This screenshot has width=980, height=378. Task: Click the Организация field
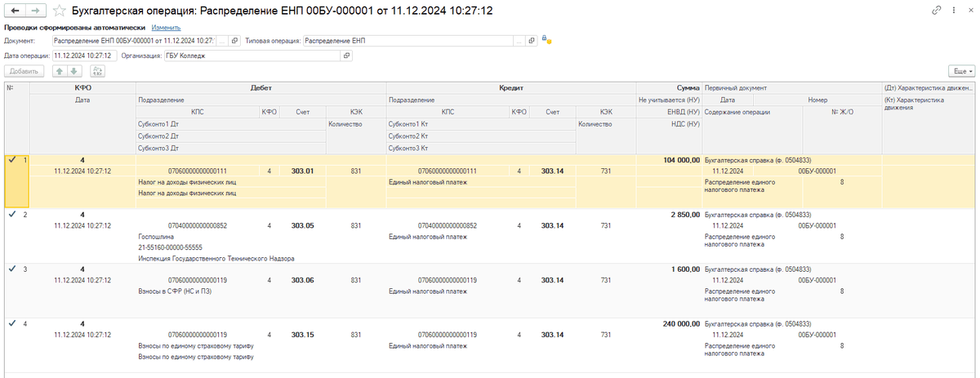point(252,56)
